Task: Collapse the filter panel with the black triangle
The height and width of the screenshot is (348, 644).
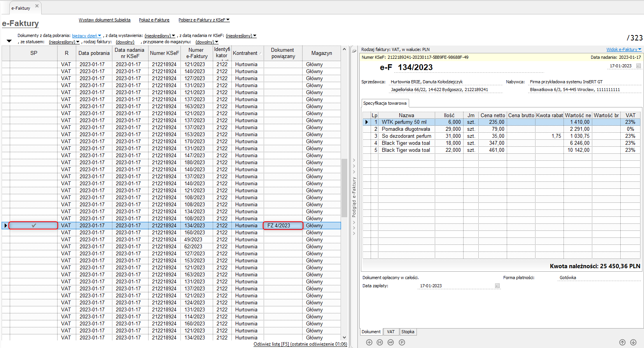Action: tap(9, 41)
